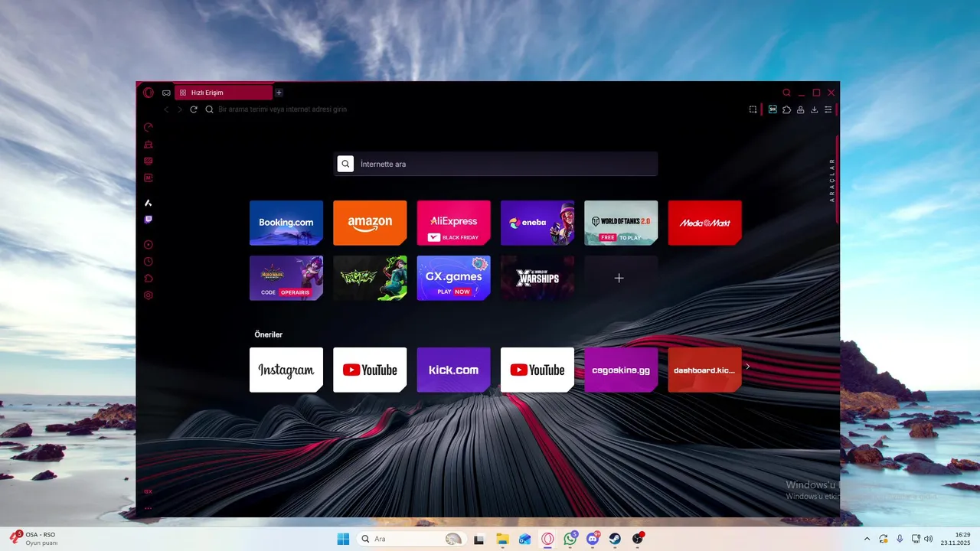The width and height of the screenshot is (980, 551).
Task: Go forward with the forward arrow
Action: pos(180,109)
